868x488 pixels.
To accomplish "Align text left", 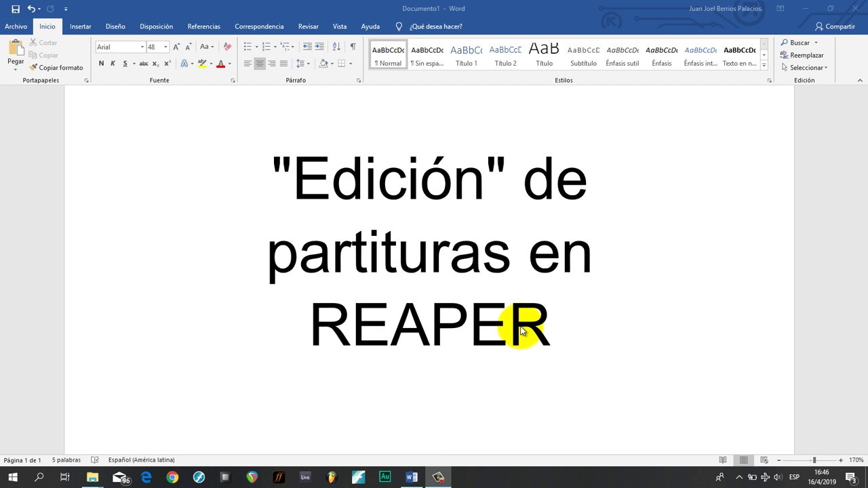I will 248,64.
